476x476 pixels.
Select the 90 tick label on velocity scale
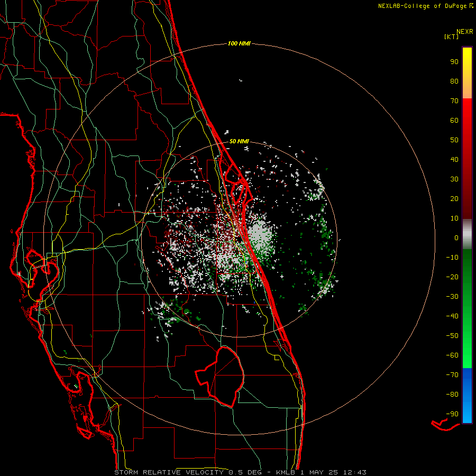[454, 62]
